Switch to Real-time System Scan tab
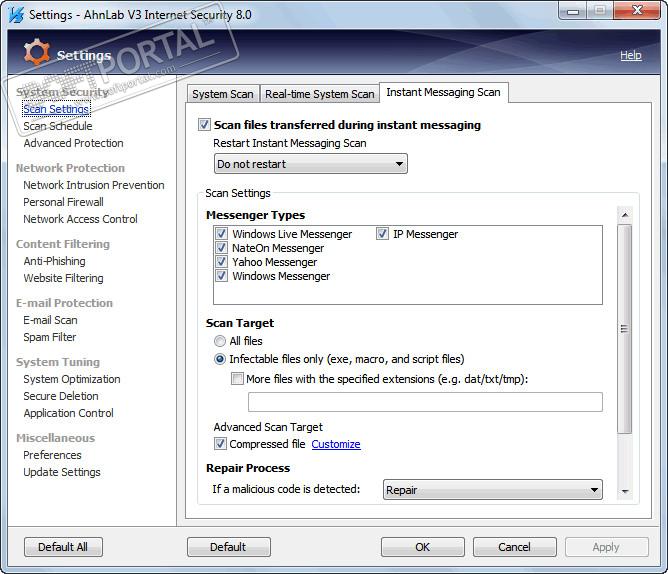Screen dimensions: 668x574 320,94
